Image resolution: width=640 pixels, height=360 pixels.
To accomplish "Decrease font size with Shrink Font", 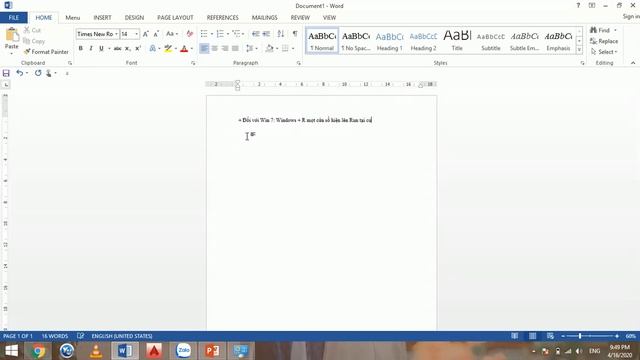I will click(x=156, y=34).
